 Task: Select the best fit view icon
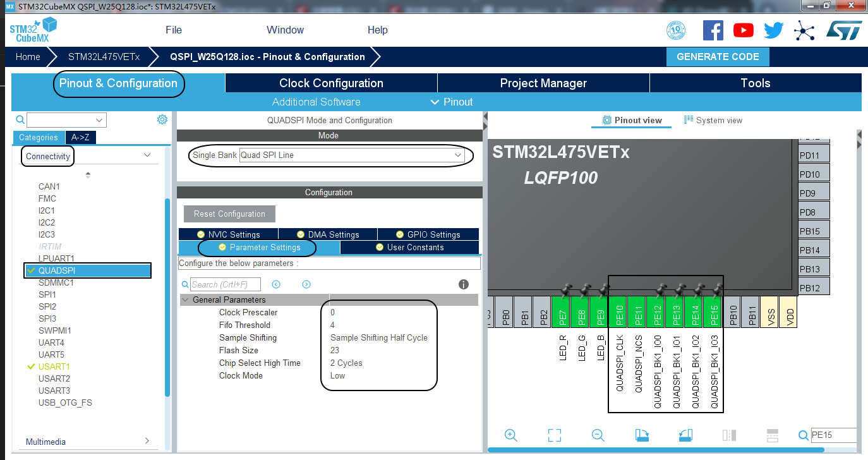click(x=554, y=435)
